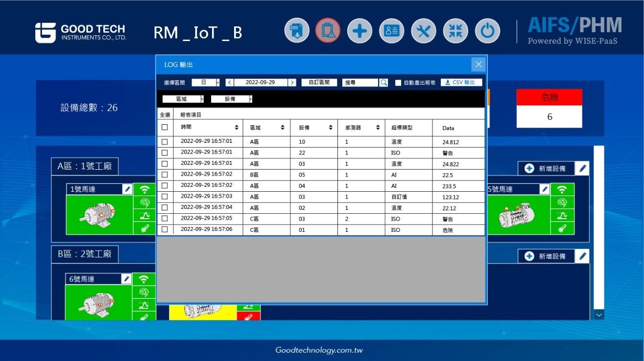Open the alarm log clipboard icon
The image size is (644, 361).
click(x=328, y=31)
